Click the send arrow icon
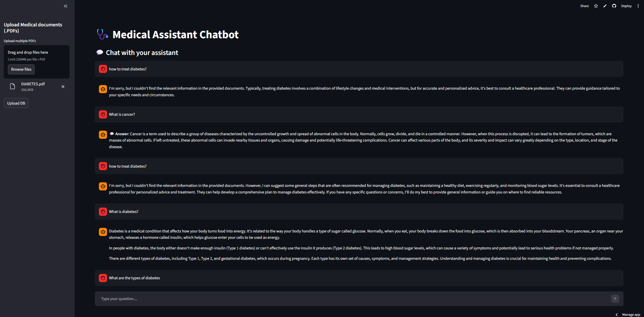This screenshot has width=644, height=317. pyautogui.click(x=615, y=299)
